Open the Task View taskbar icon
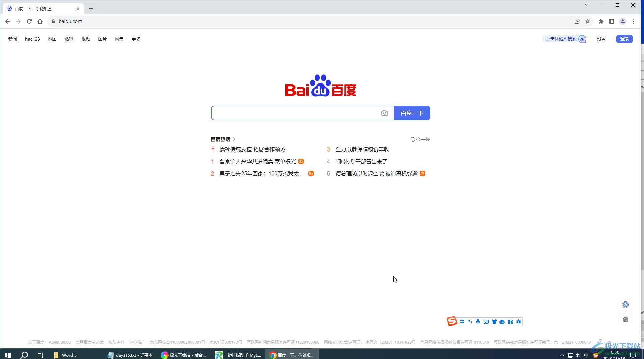This screenshot has height=359, width=644. click(x=40, y=355)
